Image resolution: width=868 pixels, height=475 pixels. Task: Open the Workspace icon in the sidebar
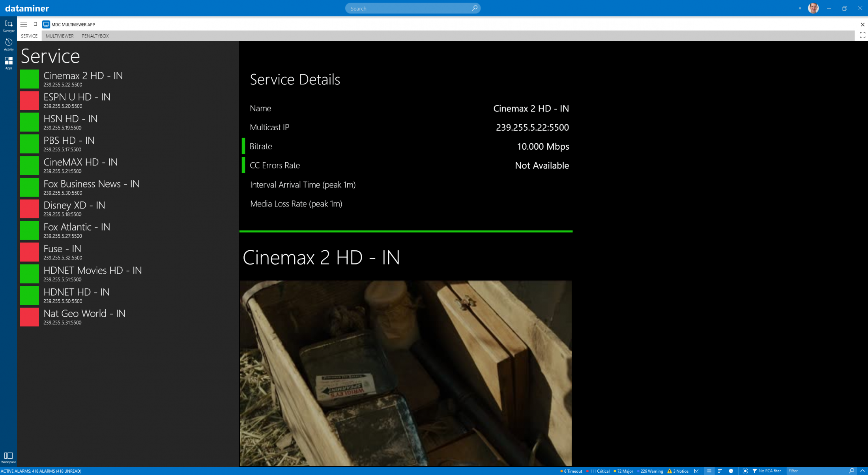click(x=8, y=458)
